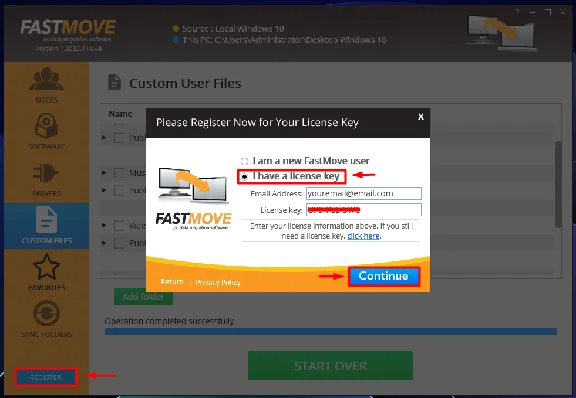Tick the checkbox for the Mus row

(x=119, y=173)
